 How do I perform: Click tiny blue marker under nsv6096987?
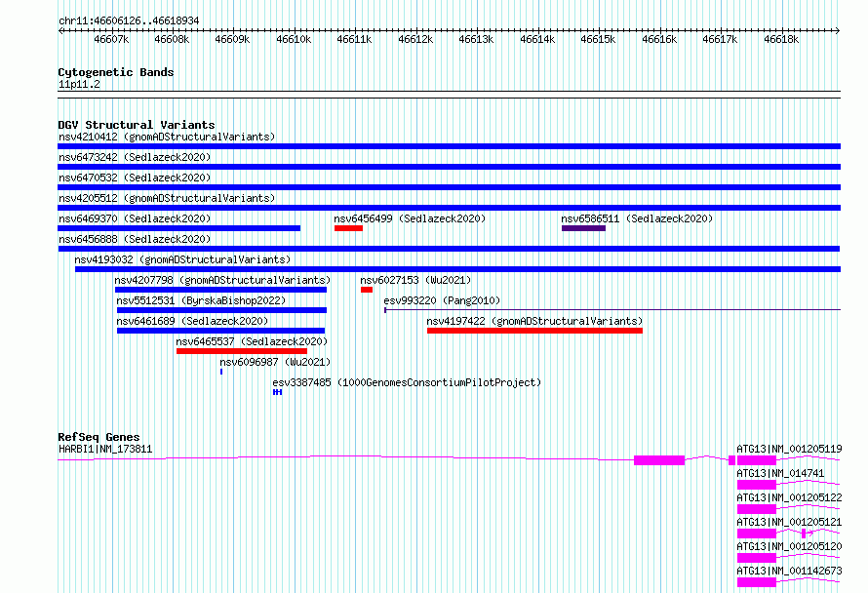(x=221, y=372)
